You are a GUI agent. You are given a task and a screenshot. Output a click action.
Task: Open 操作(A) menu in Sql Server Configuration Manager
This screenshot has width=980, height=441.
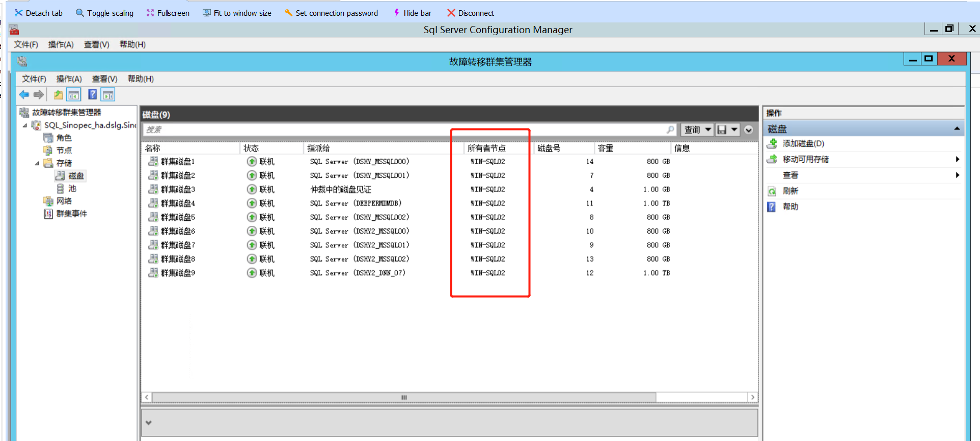click(61, 44)
